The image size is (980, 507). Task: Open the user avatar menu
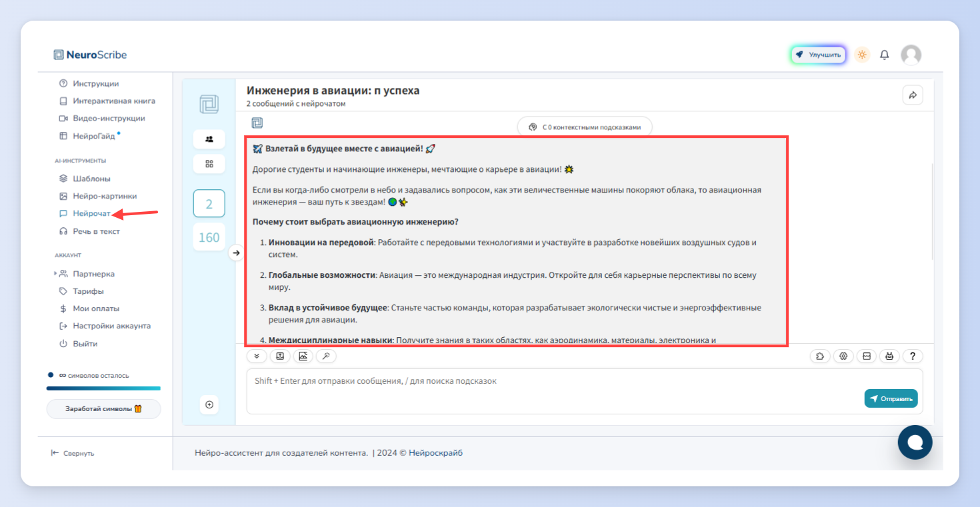click(x=911, y=55)
